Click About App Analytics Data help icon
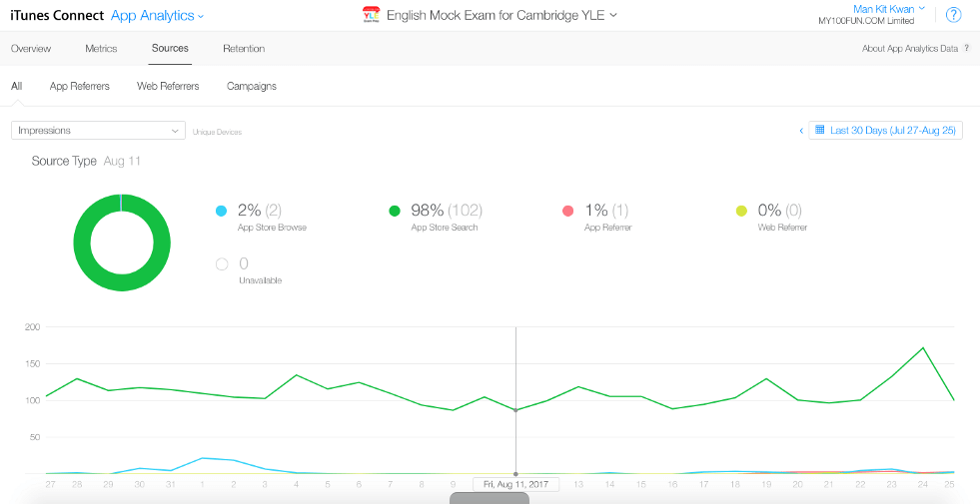Screen dimensions: 980x504 coord(966,48)
